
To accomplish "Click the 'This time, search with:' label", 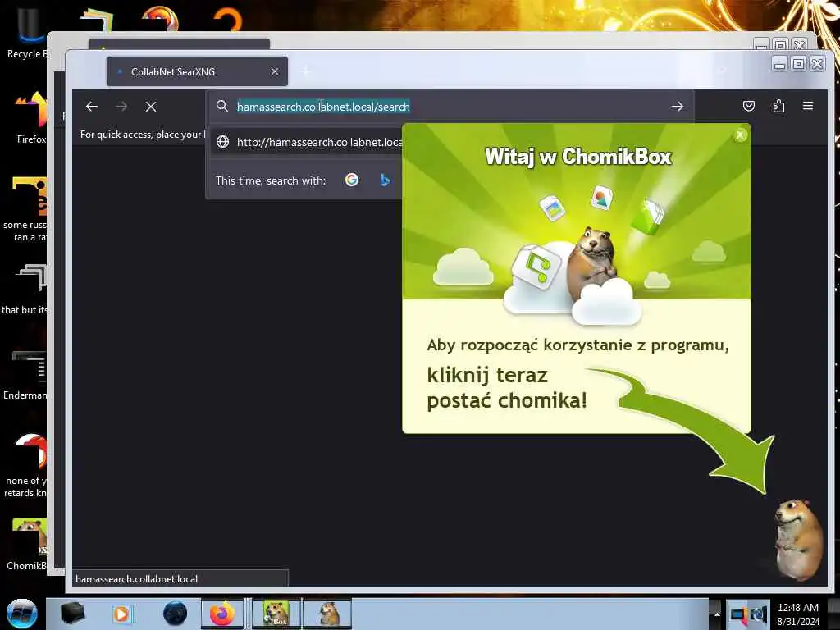I will 271,180.
